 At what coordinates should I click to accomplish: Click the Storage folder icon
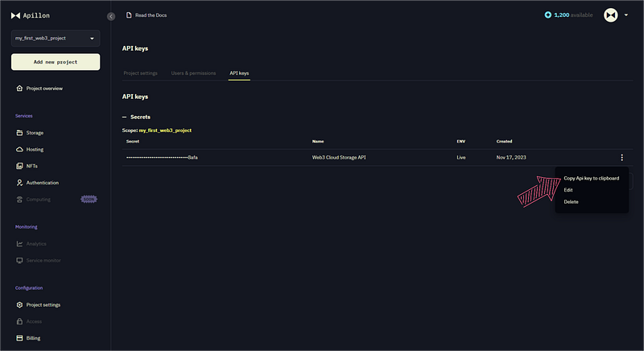[19, 133]
